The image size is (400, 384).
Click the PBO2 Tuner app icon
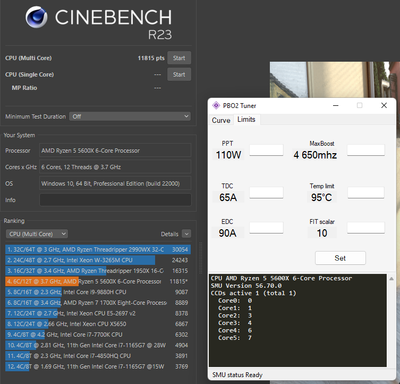(x=216, y=105)
